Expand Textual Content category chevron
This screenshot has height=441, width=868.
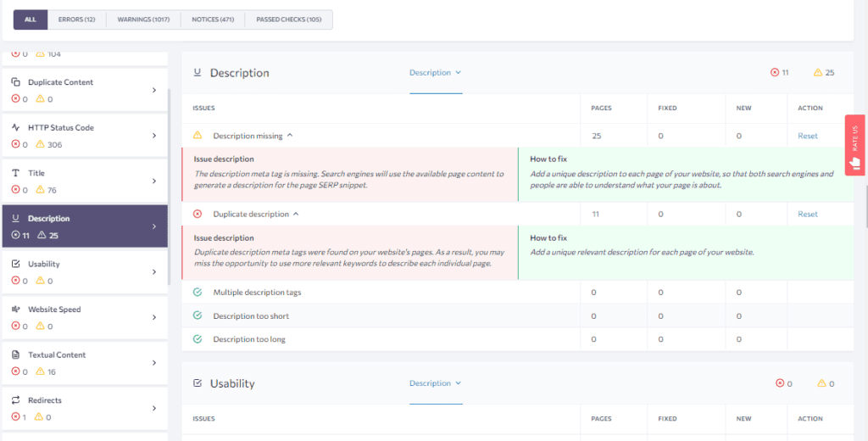point(154,363)
